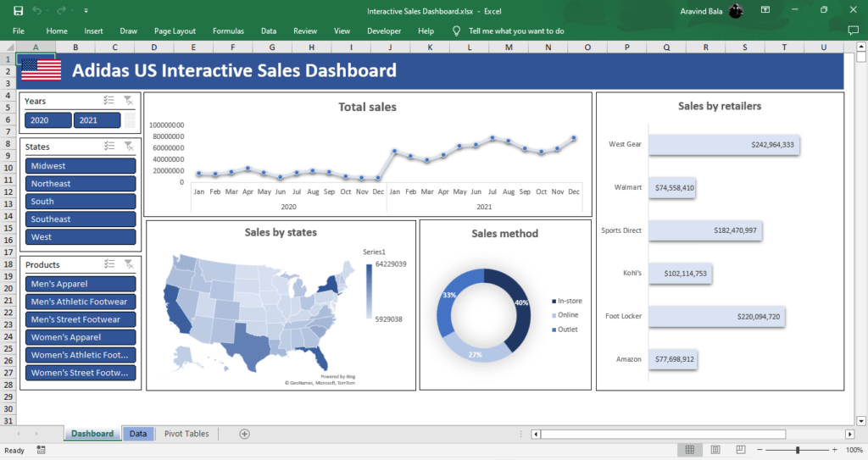Toggle the Midwest state slicer item
Viewport: 868px width, 460px height.
tap(81, 165)
